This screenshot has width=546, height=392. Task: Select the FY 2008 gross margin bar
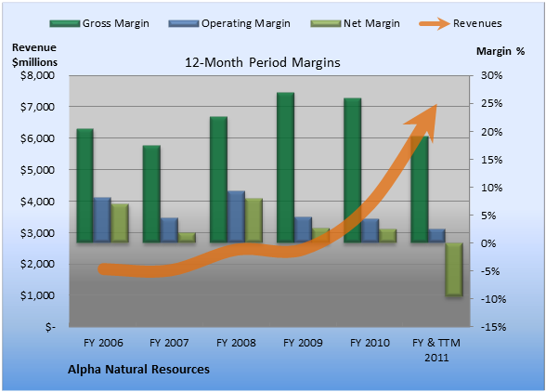(219, 179)
